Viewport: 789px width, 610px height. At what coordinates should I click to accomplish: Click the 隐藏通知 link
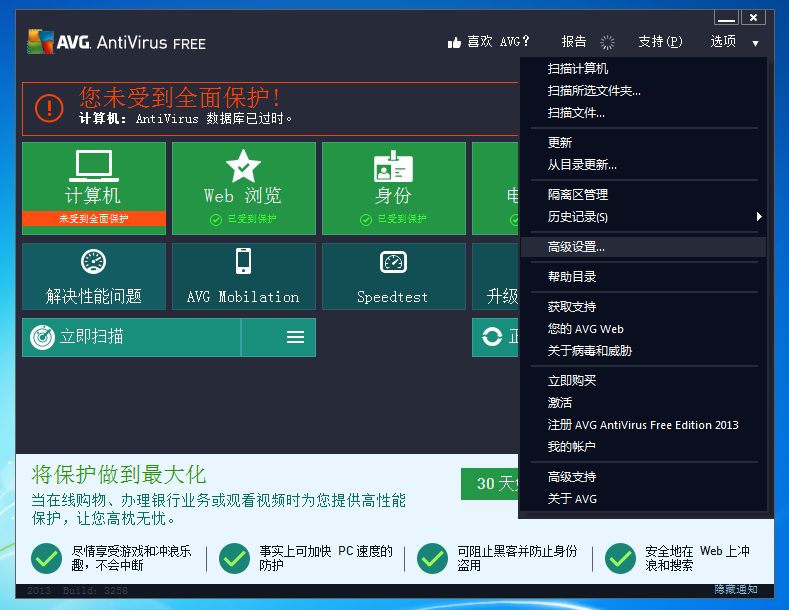[736, 589]
